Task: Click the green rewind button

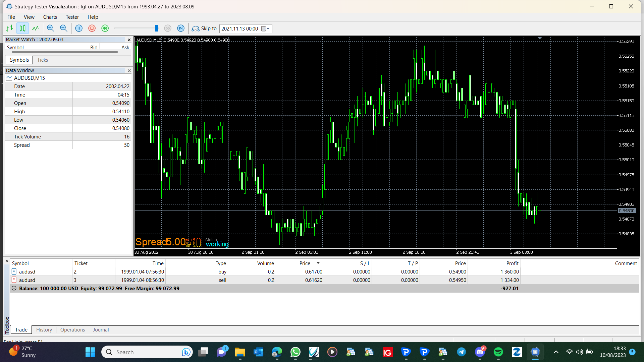Action: tap(105, 28)
